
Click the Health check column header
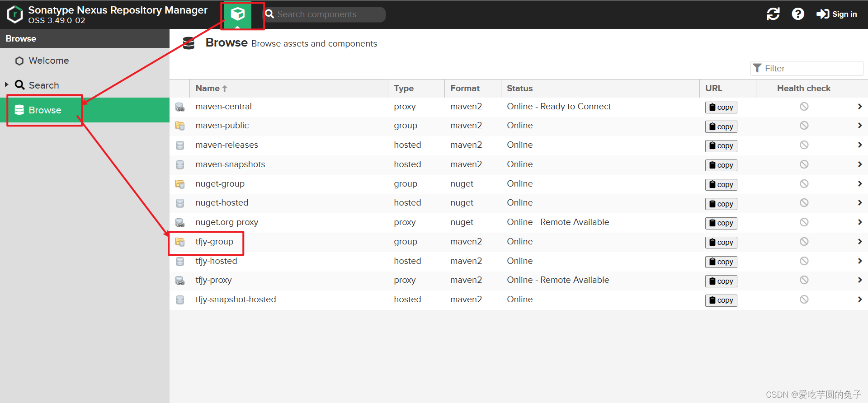804,89
